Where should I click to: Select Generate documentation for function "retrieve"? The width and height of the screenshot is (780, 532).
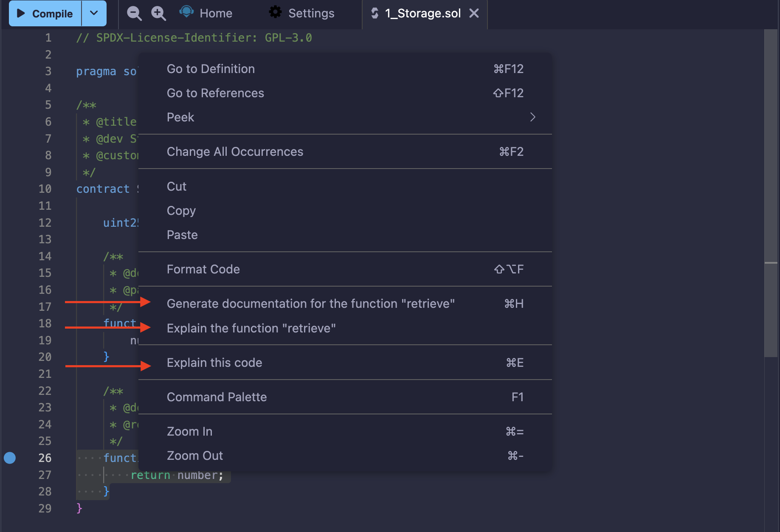[345, 304]
